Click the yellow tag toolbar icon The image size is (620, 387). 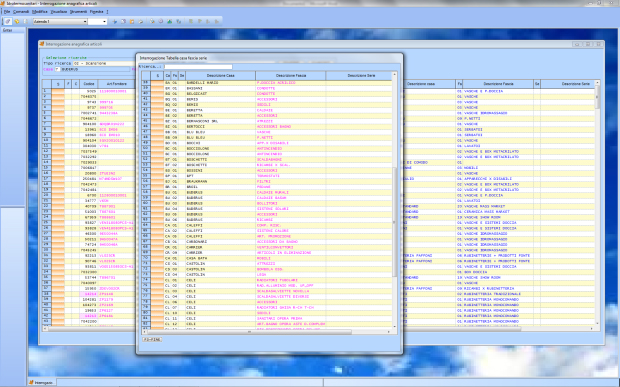point(17,21)
